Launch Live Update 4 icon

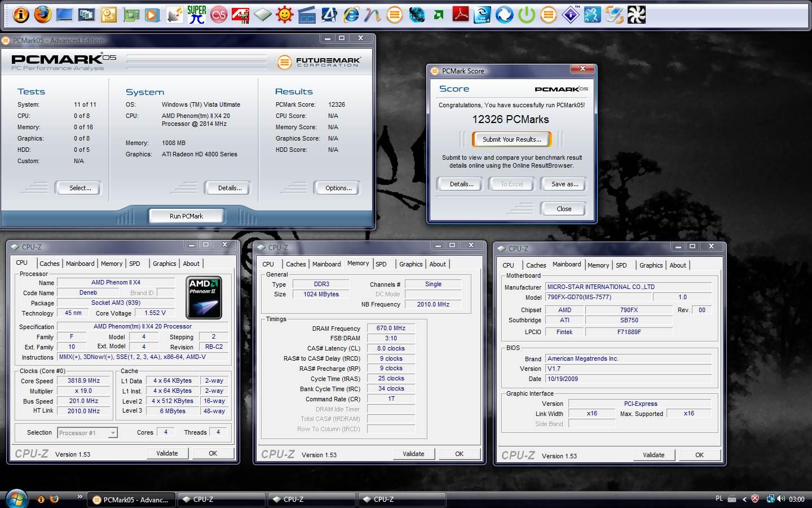pos(483,15)
